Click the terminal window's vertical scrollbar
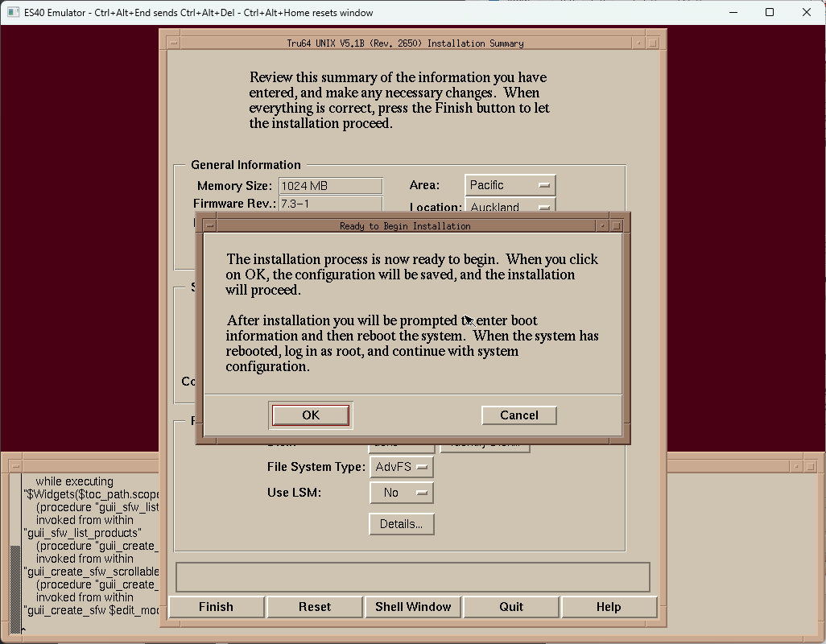The image size is (826, 644). pos(15,553)
